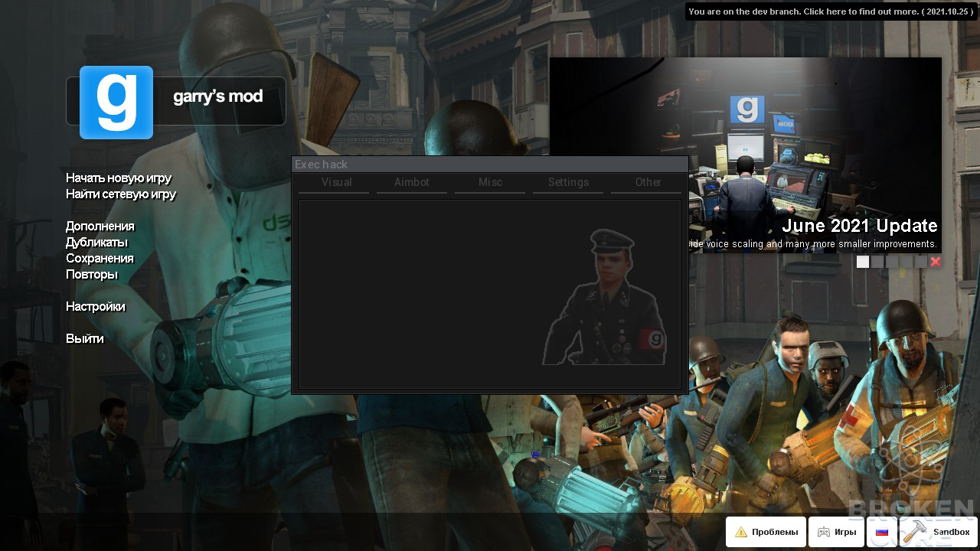980x551 pixels.
Task: Click the dev branch notice link
Action: point(831,11)
